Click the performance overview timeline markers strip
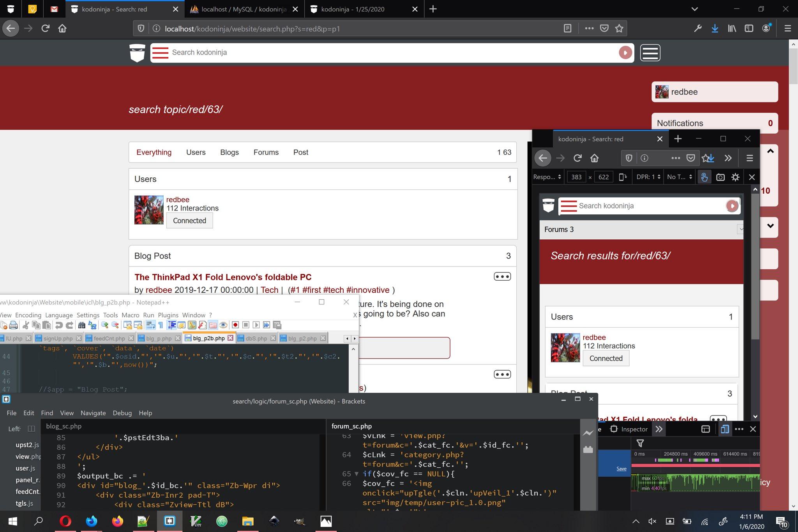Screen dimensions: 798x532 coord(696,460)
